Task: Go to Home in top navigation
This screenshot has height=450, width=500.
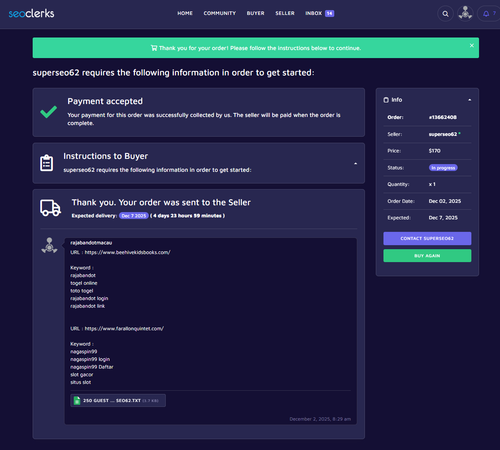Action: (x=185, y=13)
